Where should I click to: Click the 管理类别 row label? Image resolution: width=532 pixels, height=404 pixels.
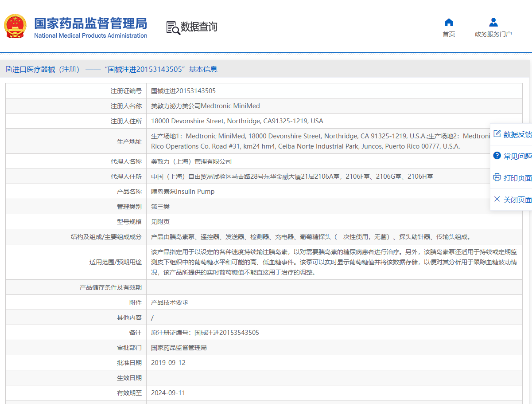coord(129,207)
